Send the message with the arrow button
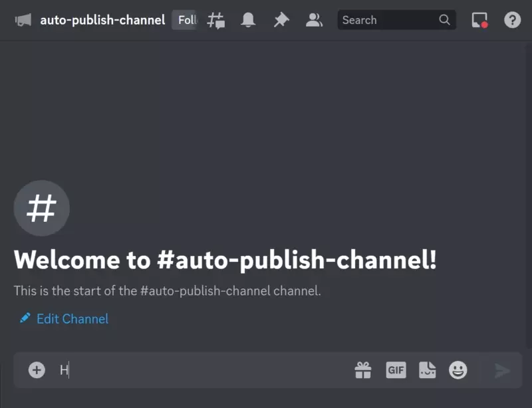532x408 pixels. click(x=502, y=370)
